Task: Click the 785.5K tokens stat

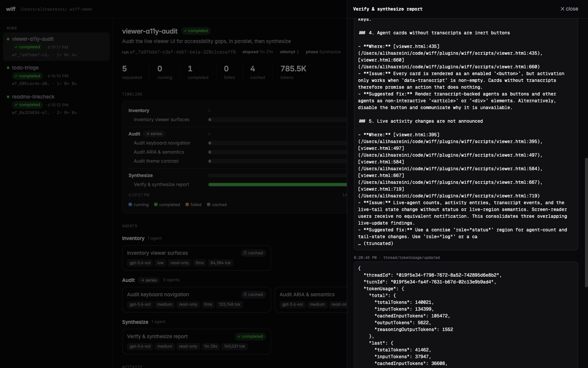Action: 293,72
